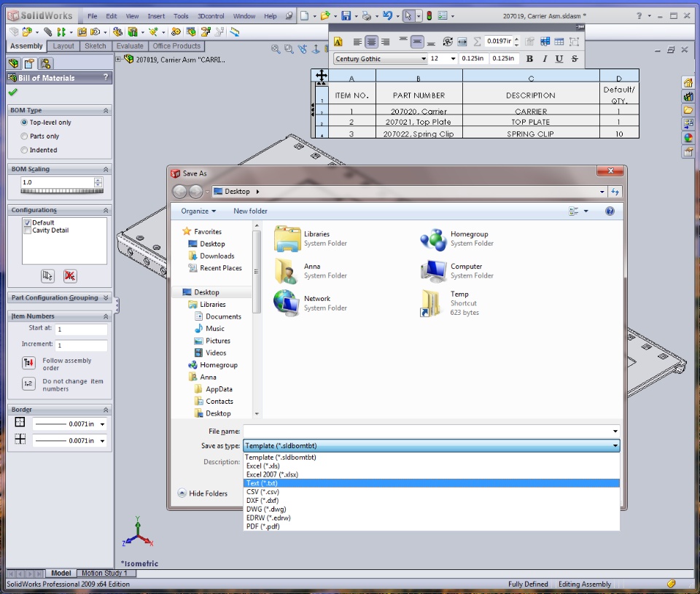Viewport: 700px width, 594px height.
Task: Click the SolidWorks Resources home icon
Action: [x=688, y=83]
